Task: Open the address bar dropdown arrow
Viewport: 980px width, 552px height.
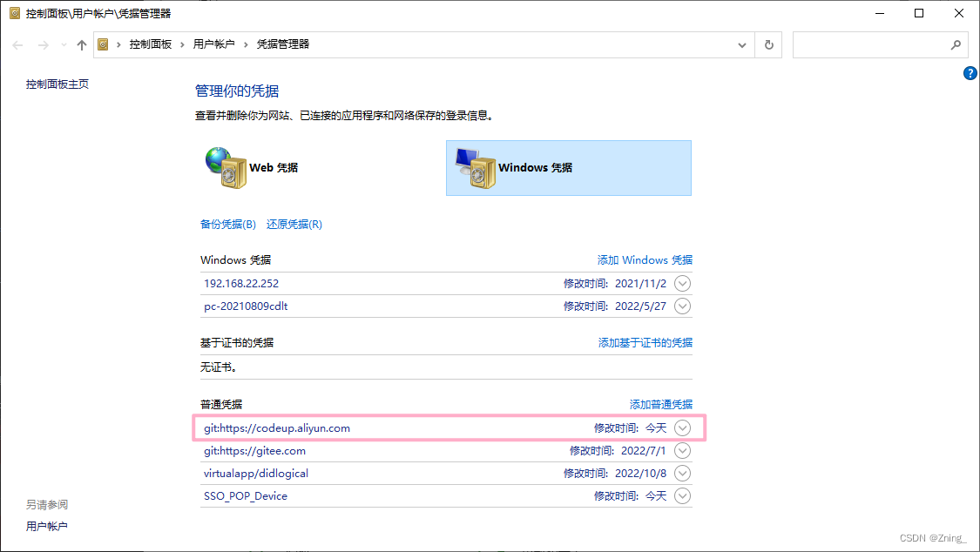Action: pyautogui.click(x=741, y=44)
